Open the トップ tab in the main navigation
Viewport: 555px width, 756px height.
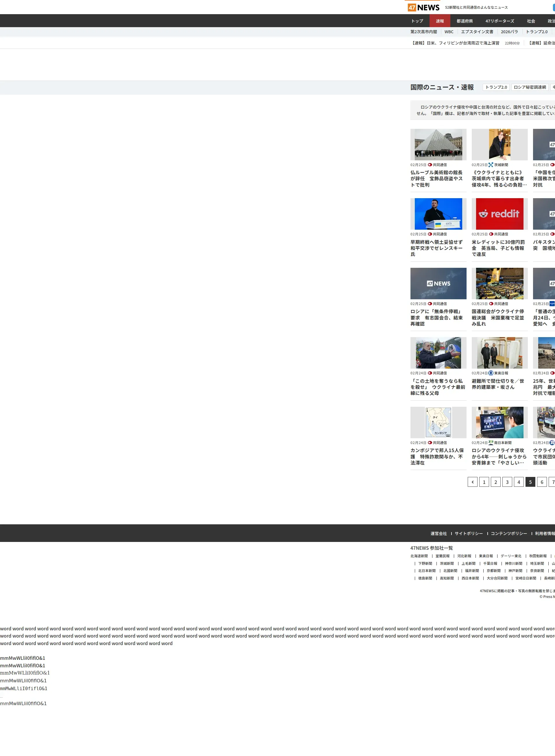(417, 21)
